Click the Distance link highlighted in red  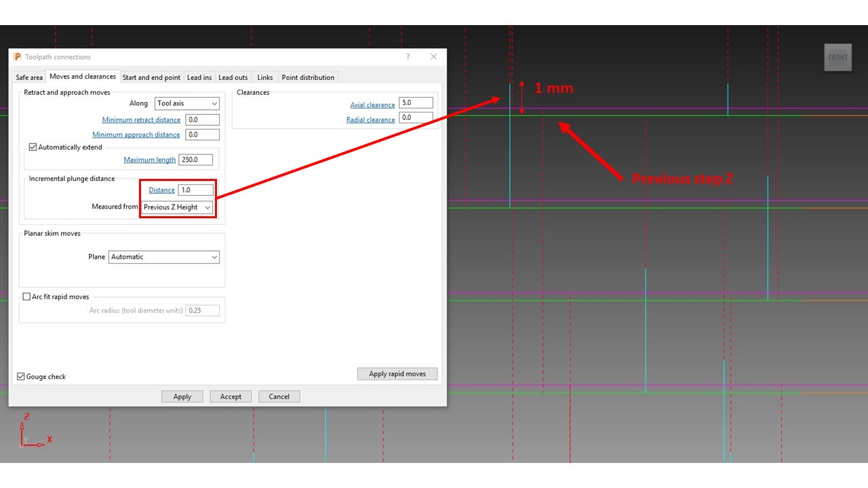coord(161,190)
